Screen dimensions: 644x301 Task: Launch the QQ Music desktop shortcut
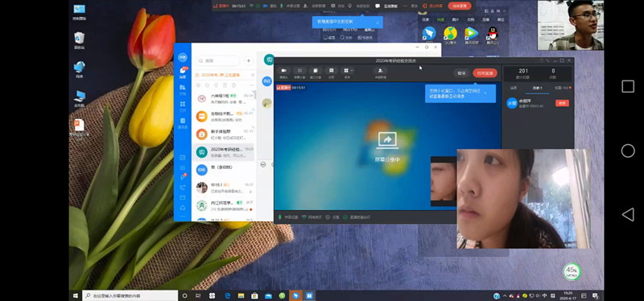point(450,33)
